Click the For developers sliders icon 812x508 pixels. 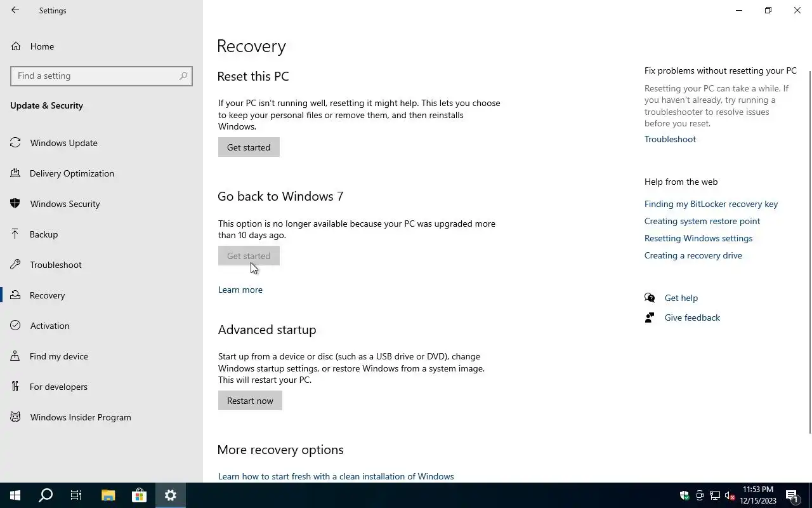[x=15, y=387]
